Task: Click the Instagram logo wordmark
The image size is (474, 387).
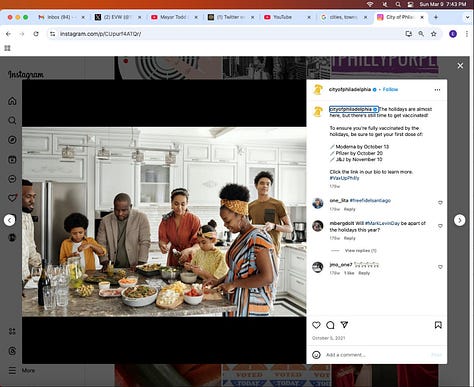Action: click(x=26, y=75)
